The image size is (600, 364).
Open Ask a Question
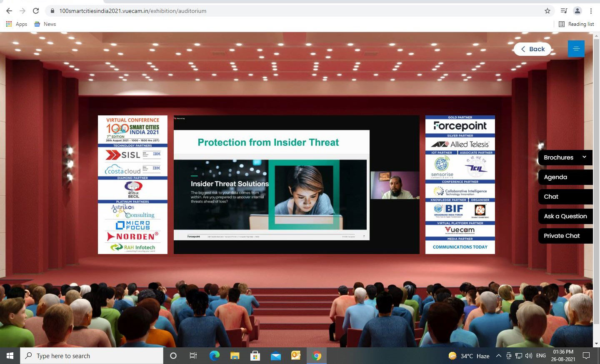[x=565, y=216]
